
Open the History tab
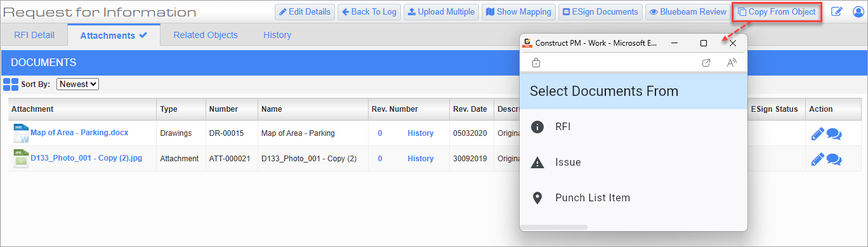point(277,35)
